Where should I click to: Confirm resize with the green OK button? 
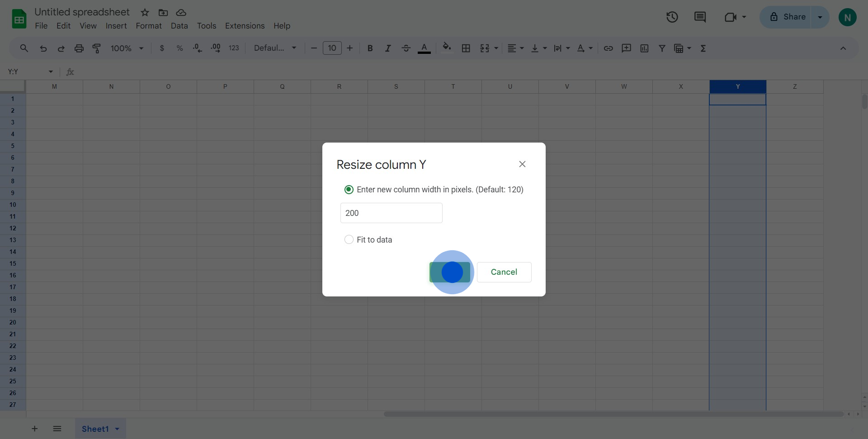450,272
